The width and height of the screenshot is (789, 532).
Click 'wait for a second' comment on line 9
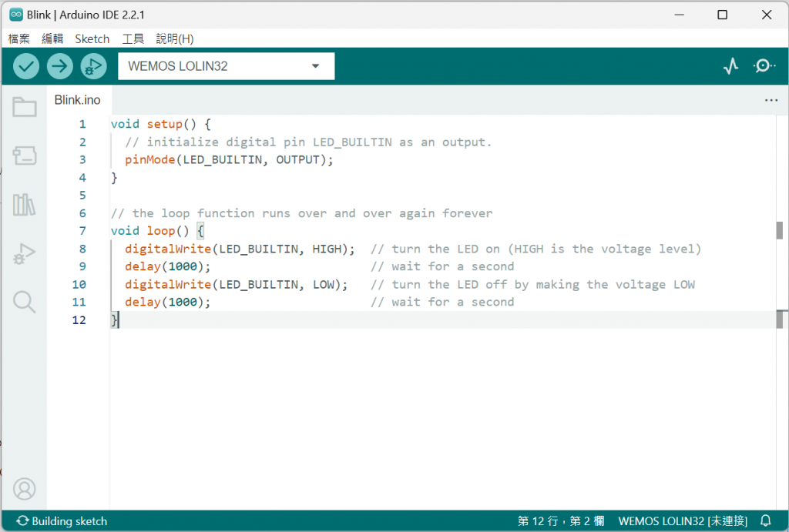(453, 266)
